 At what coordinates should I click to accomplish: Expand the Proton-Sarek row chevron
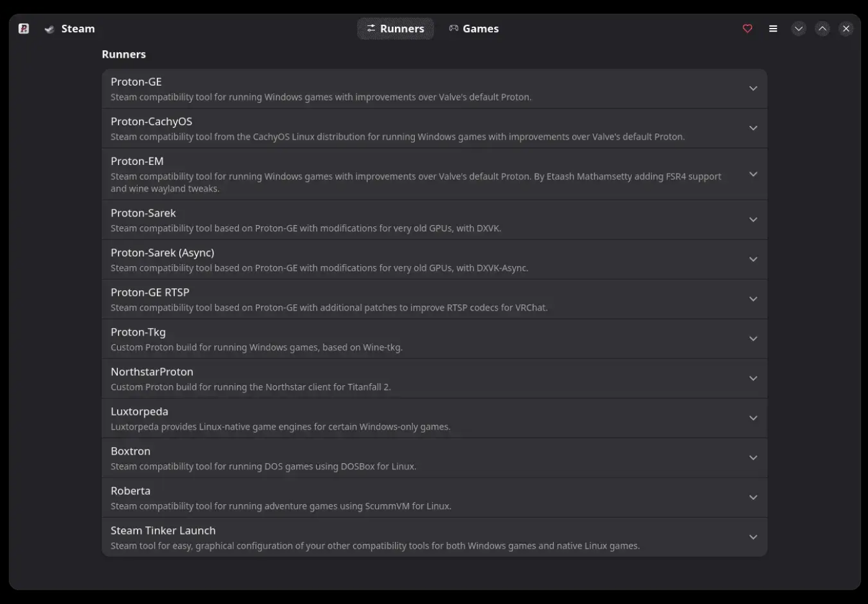(x=753, y=220)
